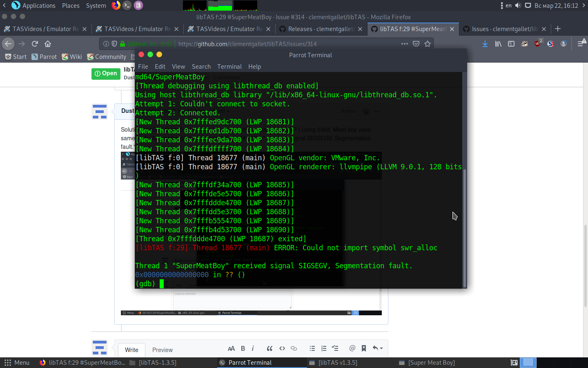Reference an issue with the bookmark icon

click(364, 348)
